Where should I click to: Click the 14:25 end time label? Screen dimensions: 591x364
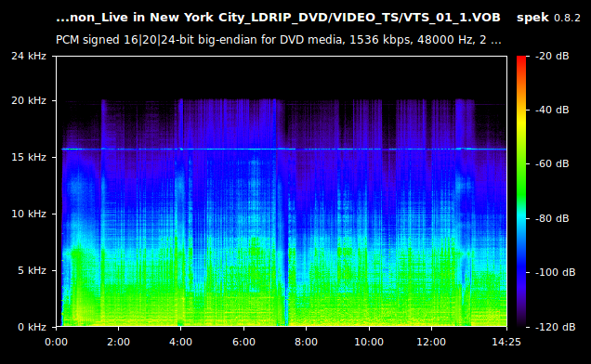pyautogui.click(x=506, y=342)
